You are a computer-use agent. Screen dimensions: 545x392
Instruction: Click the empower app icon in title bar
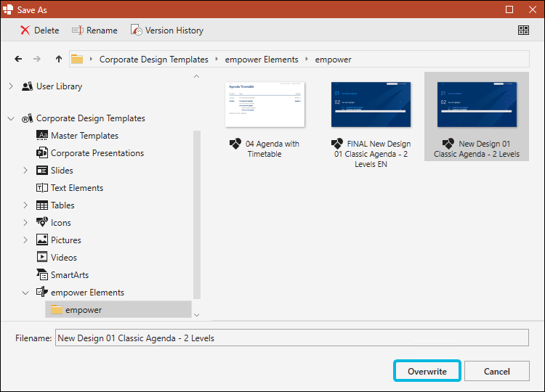tap(8, 9)
